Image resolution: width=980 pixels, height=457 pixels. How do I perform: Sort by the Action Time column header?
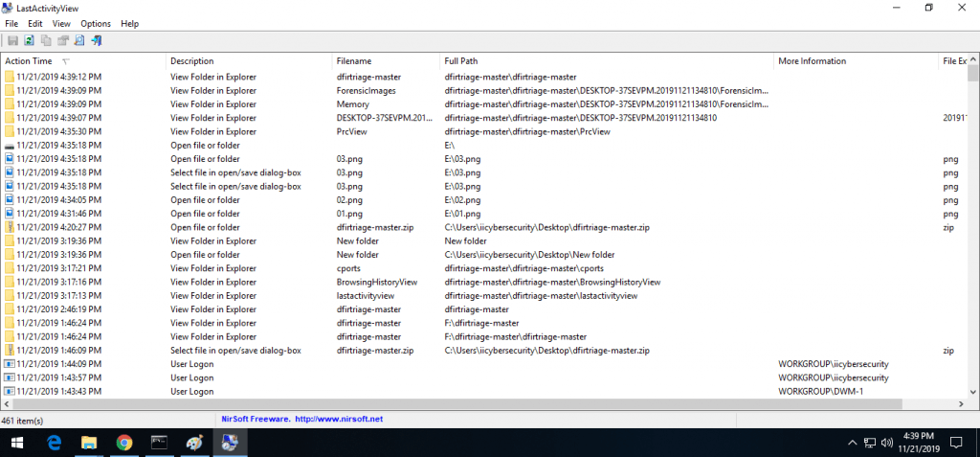[x=83, y=61]
